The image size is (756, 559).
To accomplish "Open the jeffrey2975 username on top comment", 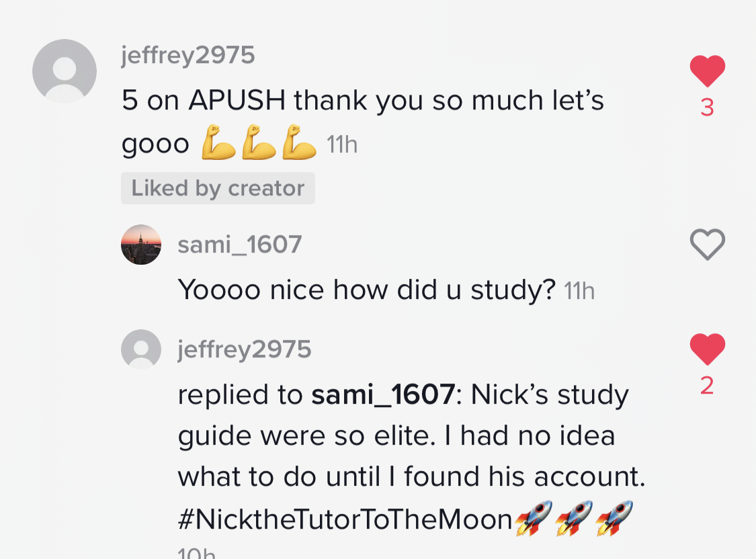I will [x=187, y=56].
